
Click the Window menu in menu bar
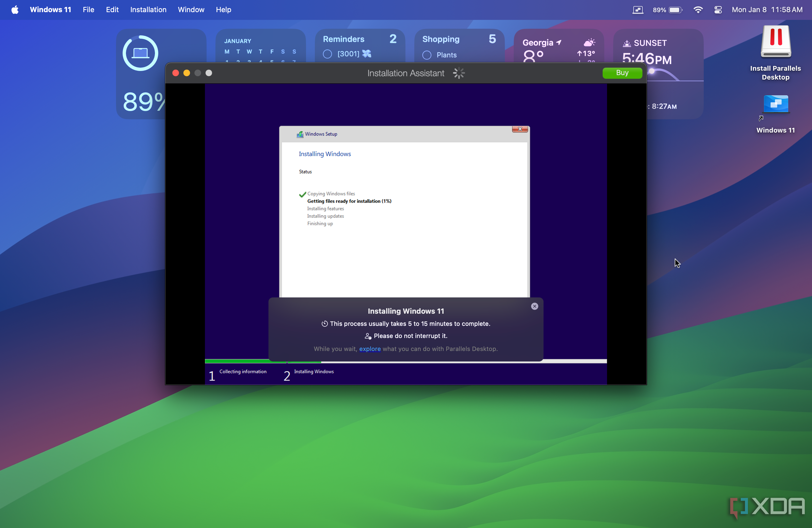pyautogui.click(x=191, y=10)
